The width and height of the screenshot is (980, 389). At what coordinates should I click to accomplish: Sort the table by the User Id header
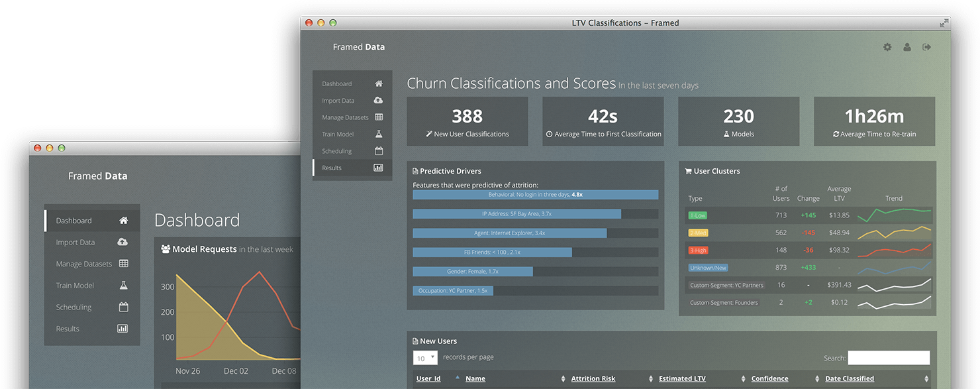tap(428, 379)
